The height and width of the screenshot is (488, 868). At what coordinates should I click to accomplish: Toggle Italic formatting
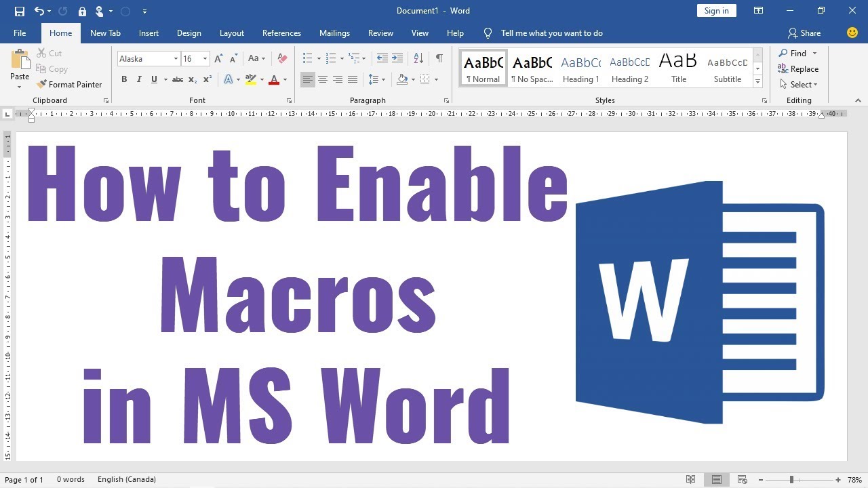tap(139, 79)
